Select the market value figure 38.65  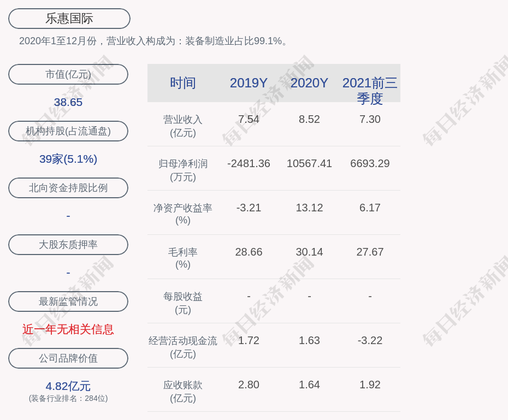68,102
